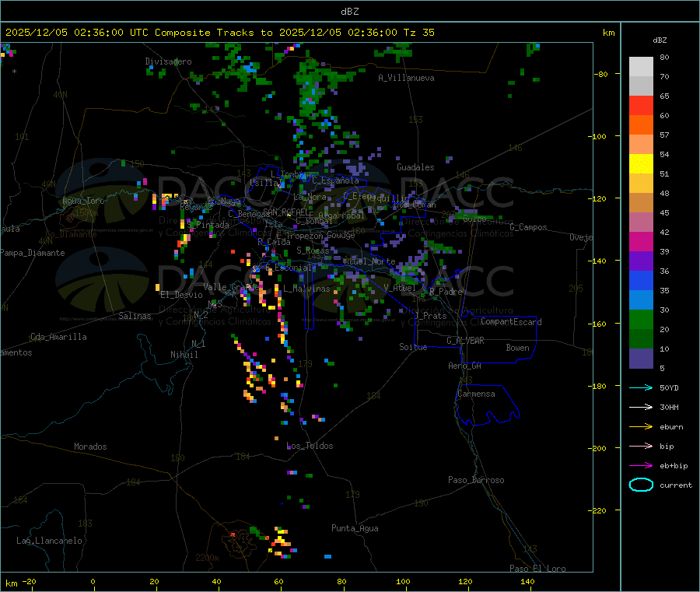Click the 'Cda_Amarilla' map label
Screen dimensions: 700x592
(58, 337)
